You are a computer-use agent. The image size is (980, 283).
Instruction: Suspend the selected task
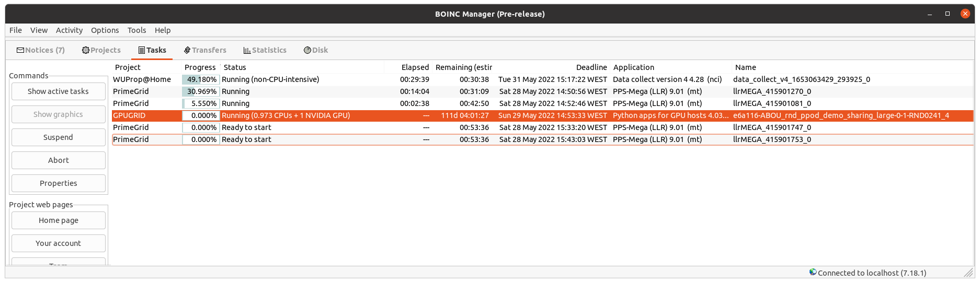[x=59, y=137]
